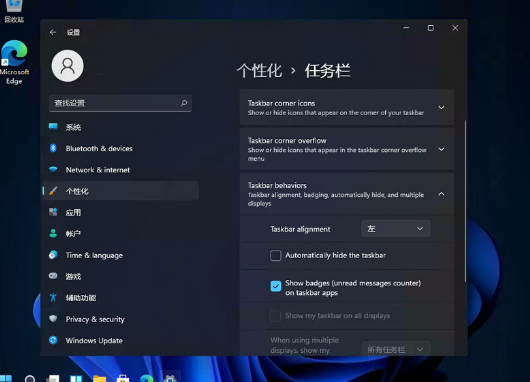Click the 辅助功能 accessibility icon

[x=53, y=297]
